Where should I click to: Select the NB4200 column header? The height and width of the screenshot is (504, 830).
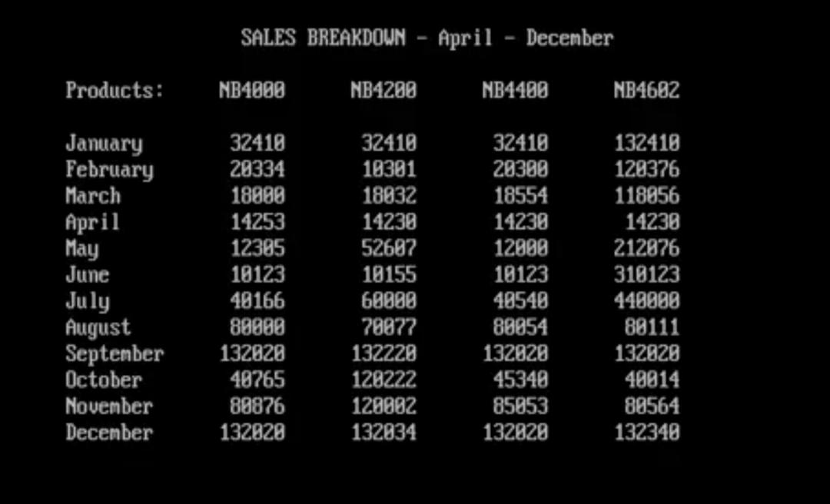click(383, 91)
